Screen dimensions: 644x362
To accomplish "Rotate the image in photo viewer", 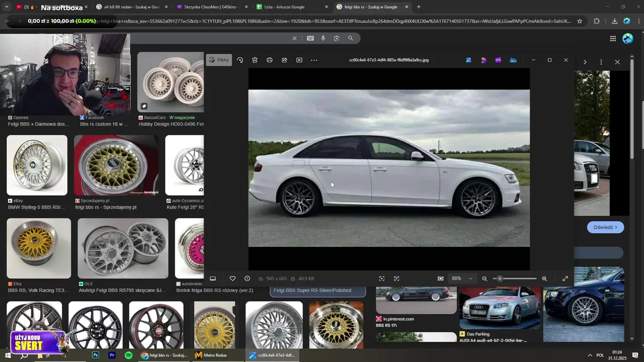I will point(240,60).
